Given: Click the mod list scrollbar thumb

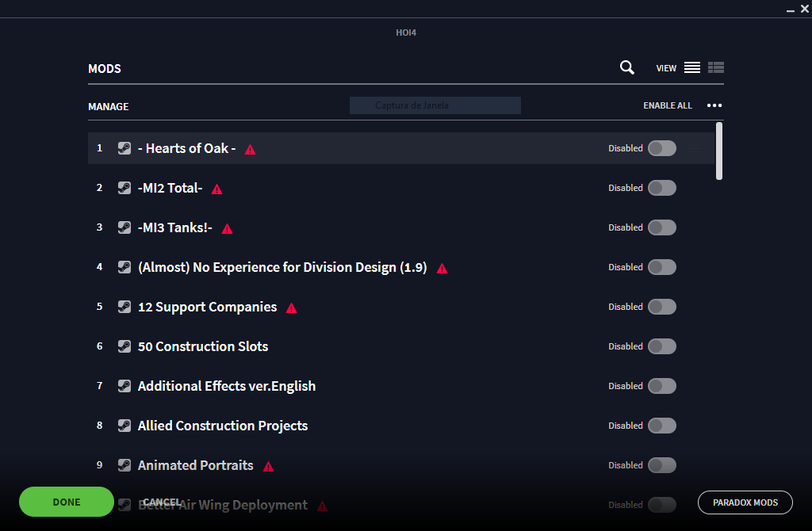Looking at the screenshot, I should (x=719, y=151).
